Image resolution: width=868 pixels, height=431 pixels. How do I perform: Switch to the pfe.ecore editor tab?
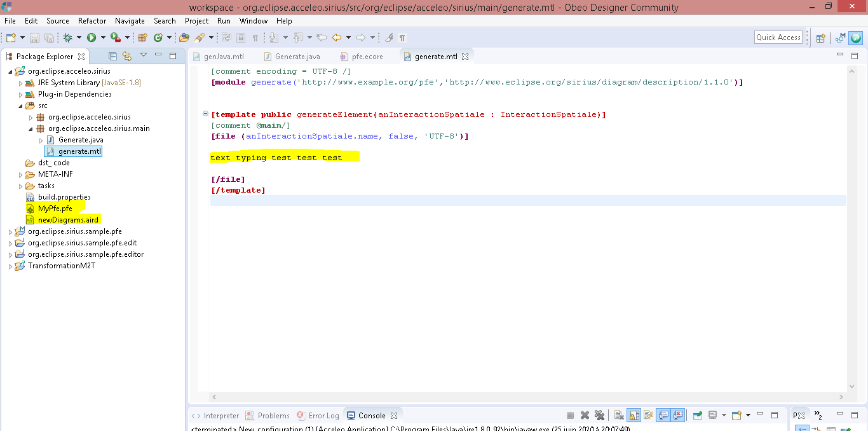(x=362, y=57)
